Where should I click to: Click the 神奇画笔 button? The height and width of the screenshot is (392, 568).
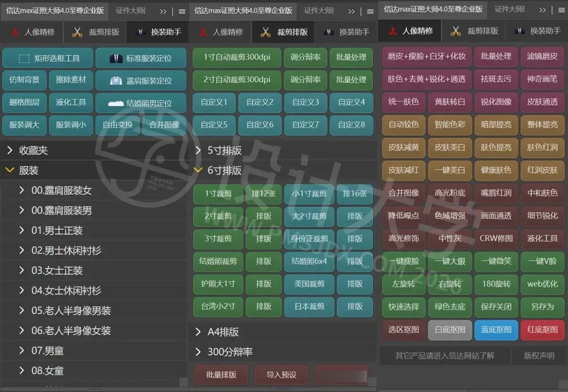(542, 79)
